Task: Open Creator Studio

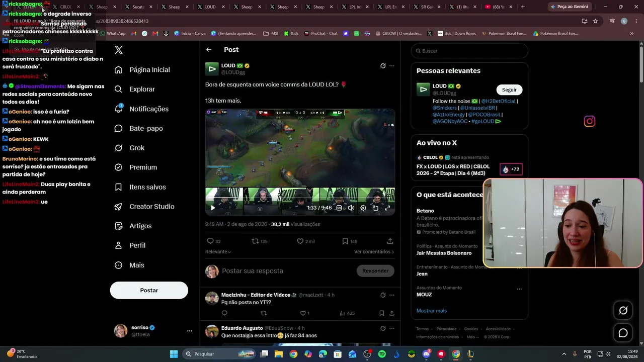Action: point(144,207)
